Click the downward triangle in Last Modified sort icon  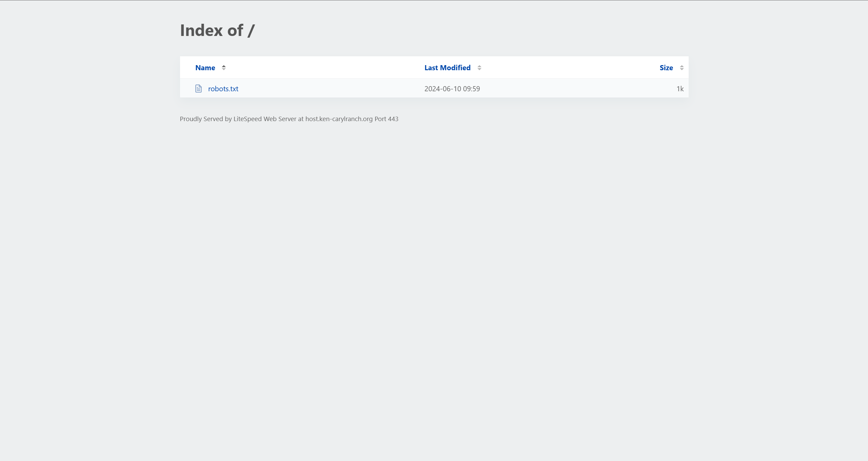pos(479,69)
